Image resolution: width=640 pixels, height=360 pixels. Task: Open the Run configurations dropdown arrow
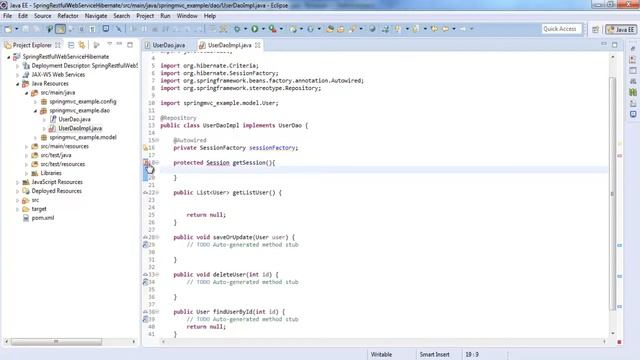263,29
